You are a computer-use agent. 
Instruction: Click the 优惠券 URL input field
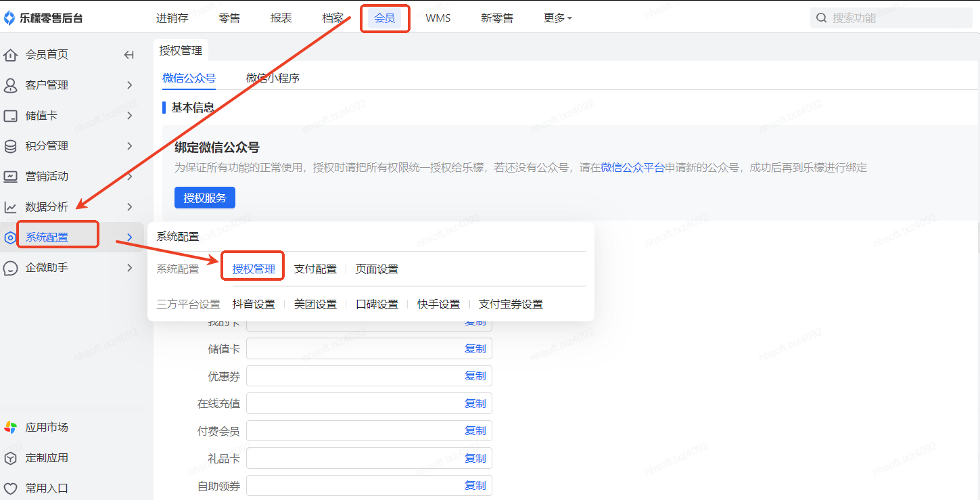(369, 376)
